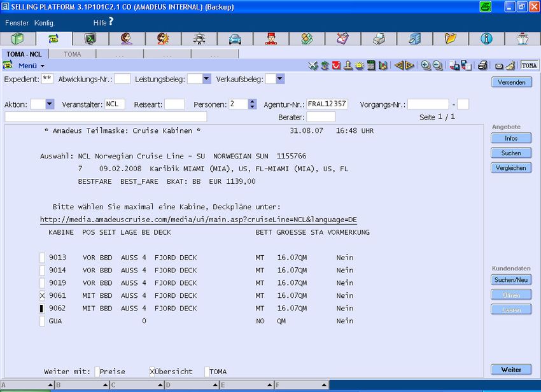
Task: Open the car rental module icon
Action: point(235,39)
